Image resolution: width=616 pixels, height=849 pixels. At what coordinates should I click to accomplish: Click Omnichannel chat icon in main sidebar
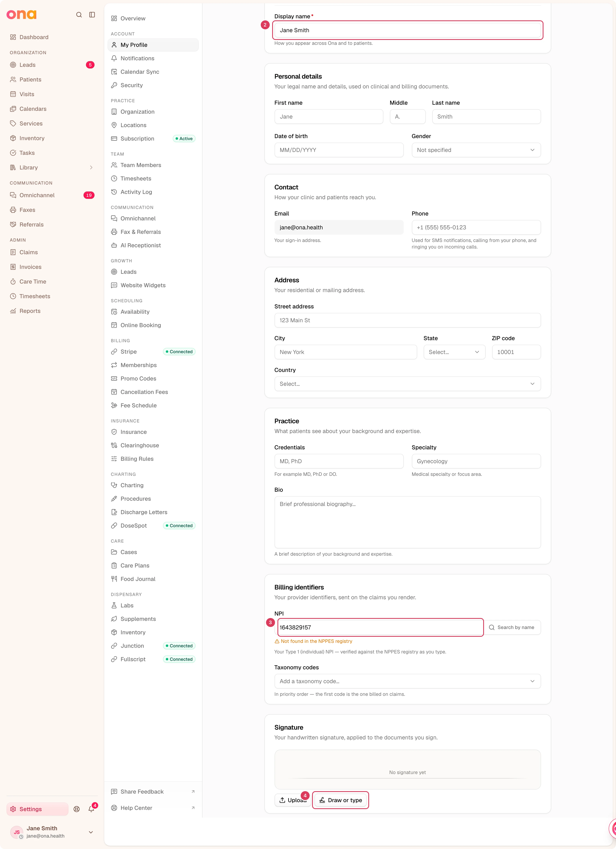coord(13,195)
